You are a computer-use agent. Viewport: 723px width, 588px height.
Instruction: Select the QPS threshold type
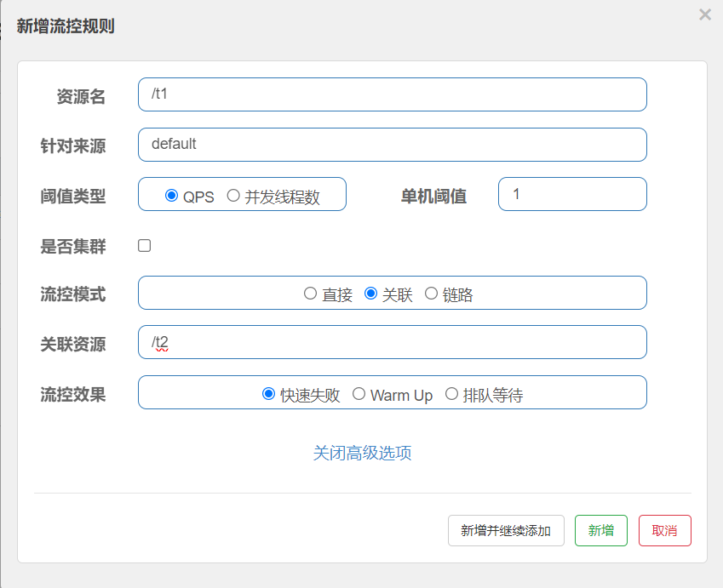(172, 196)
